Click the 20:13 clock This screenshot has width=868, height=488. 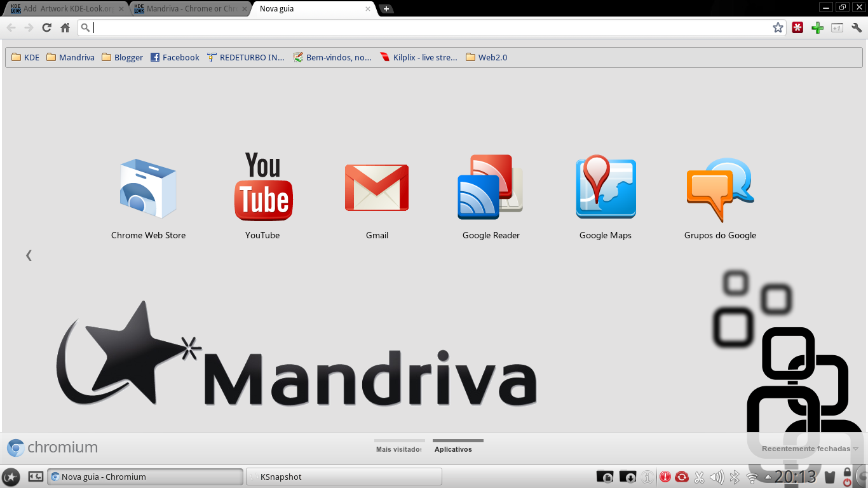click(795, 477)
